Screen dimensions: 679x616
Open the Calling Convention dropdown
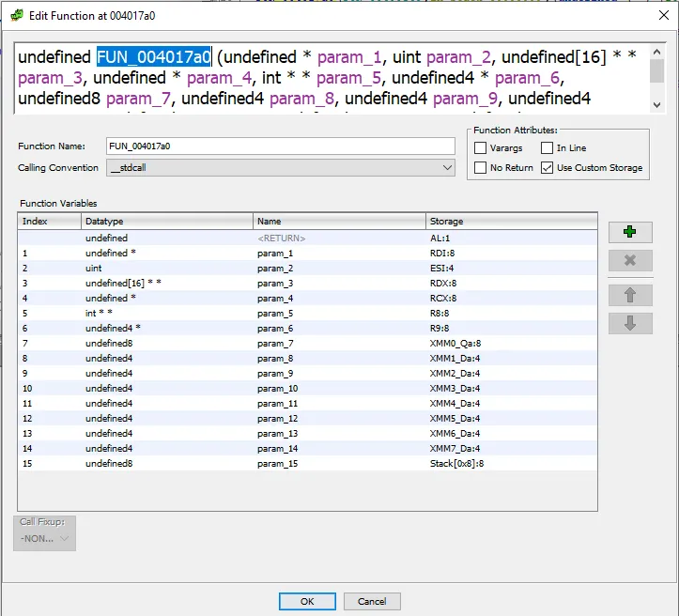click(x=280, y=168)
